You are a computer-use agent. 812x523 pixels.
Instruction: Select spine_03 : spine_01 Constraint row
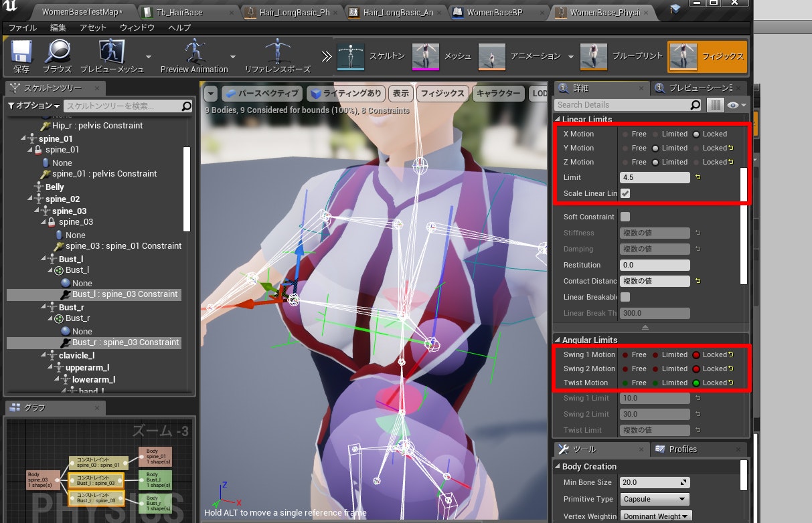[x=123, y=246]
